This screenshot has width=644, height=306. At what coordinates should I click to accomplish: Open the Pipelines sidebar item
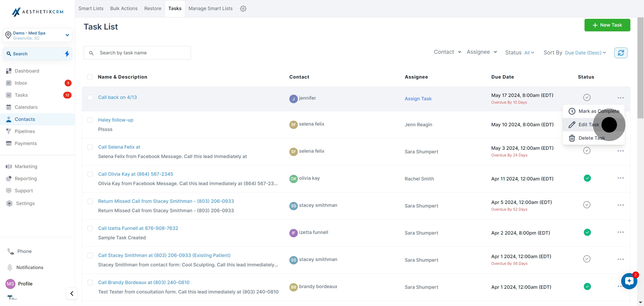point(25,131)
